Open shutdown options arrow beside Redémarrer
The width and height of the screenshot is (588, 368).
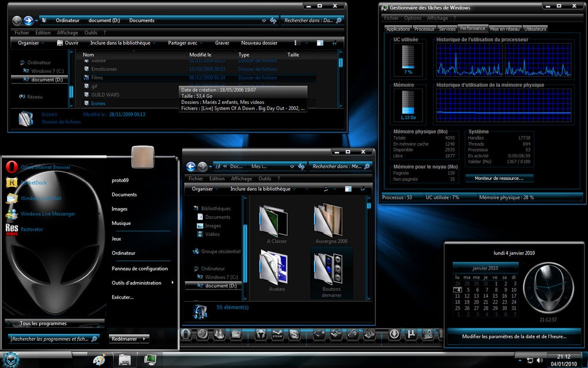click(x=144, y=339)
